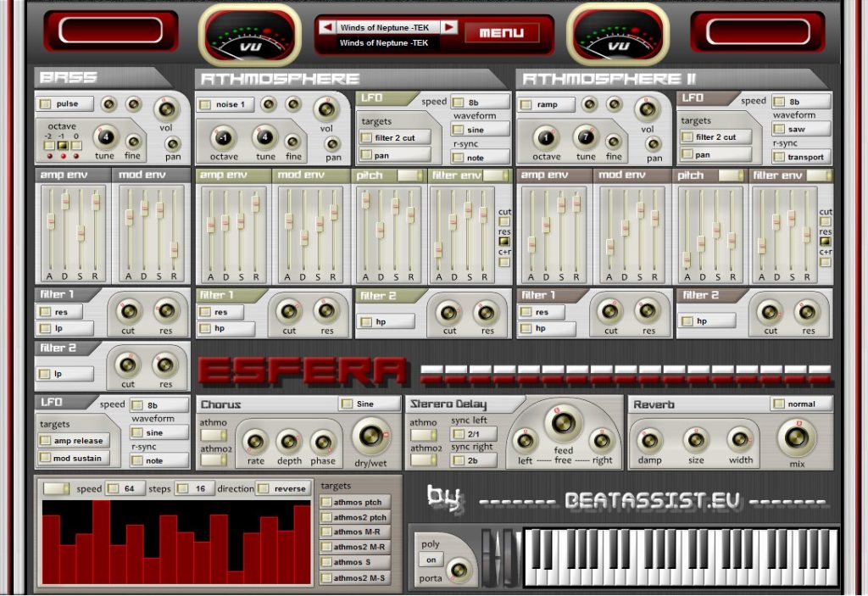
Task: Open Athmosphere LFO waveform 'sine' selector
Action: click(480, 130)
